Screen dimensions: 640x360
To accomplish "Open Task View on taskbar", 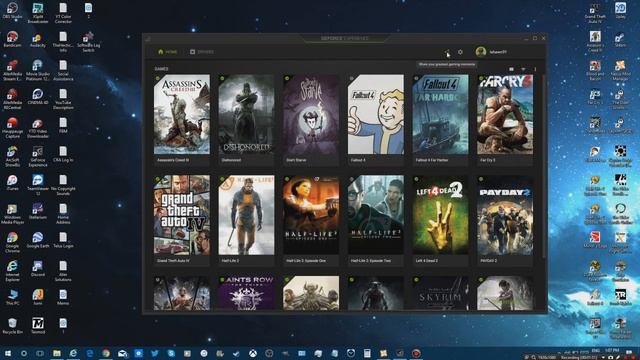I will tap(40, 353).
